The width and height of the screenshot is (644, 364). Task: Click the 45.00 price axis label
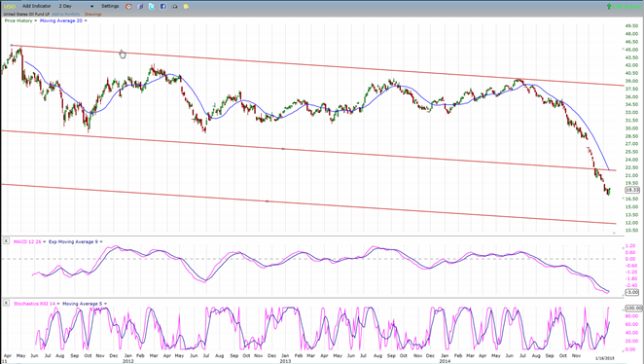click(631, 50)
